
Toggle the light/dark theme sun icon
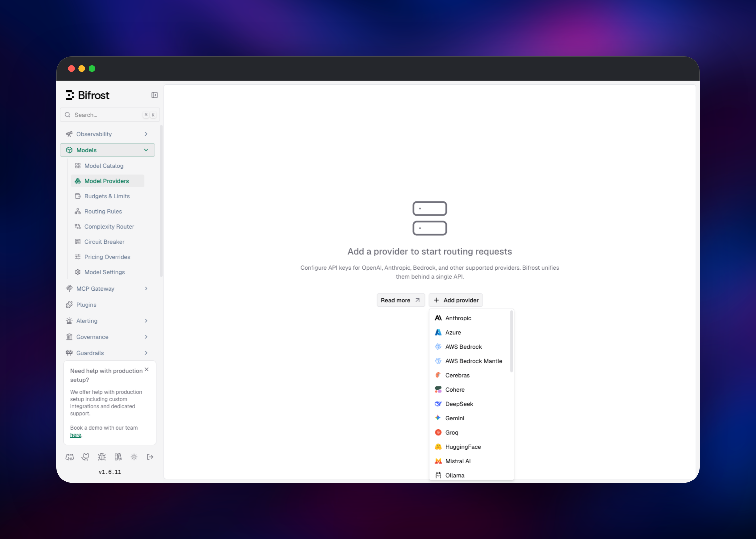tap(134, 457)
